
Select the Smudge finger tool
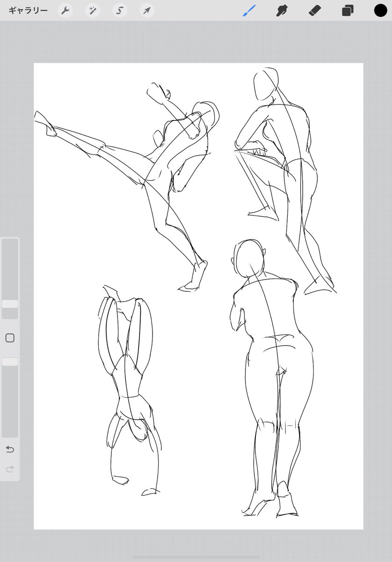point(282,10)
